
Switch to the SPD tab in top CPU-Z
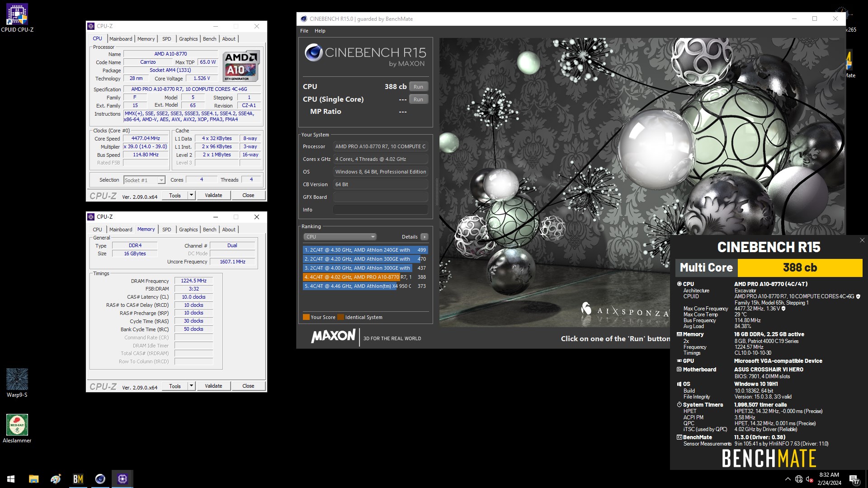[x=167, y=39]
